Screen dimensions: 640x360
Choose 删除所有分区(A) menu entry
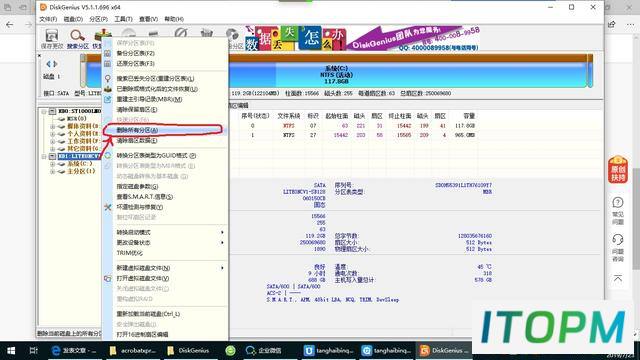pos(137,130)
